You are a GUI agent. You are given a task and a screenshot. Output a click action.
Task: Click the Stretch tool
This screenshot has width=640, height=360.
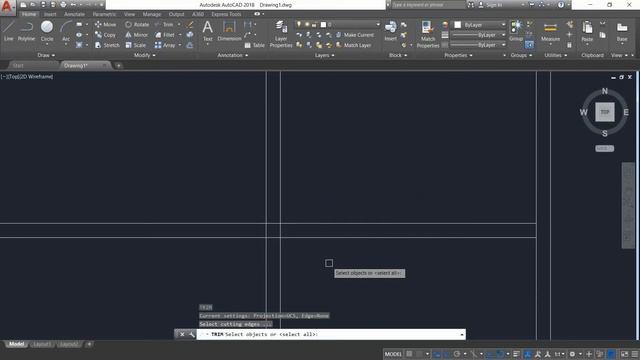point(107,45)
